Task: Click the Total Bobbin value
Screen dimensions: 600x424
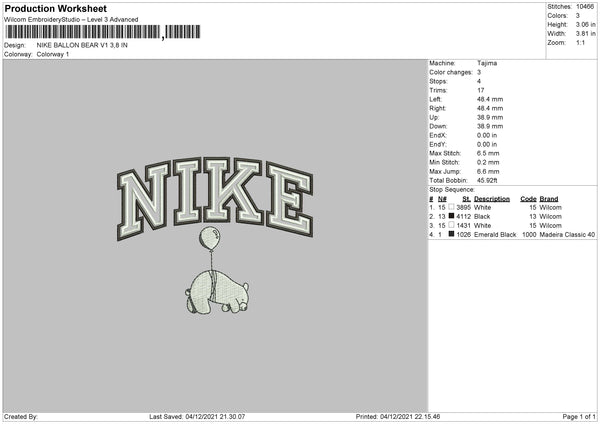Action: coord(487,181)
